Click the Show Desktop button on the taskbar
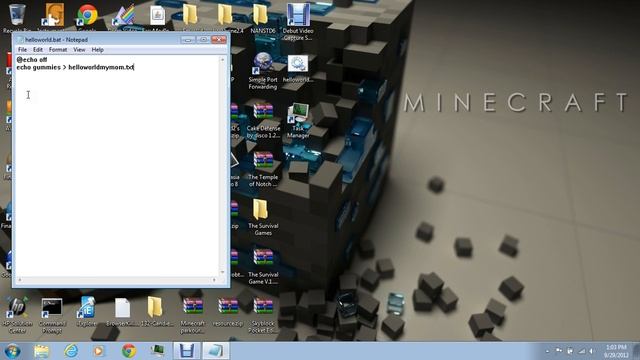Screen dimensions: 640x360 point(636,351)
